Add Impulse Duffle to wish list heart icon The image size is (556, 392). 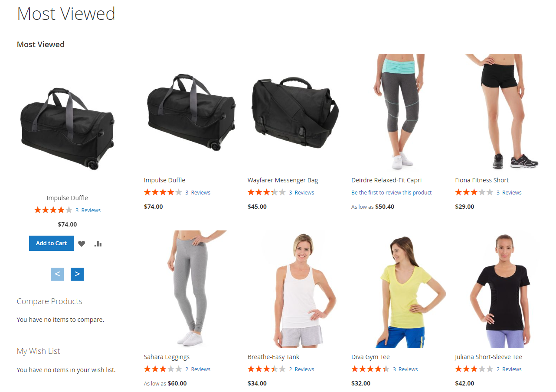coord(82,244)
